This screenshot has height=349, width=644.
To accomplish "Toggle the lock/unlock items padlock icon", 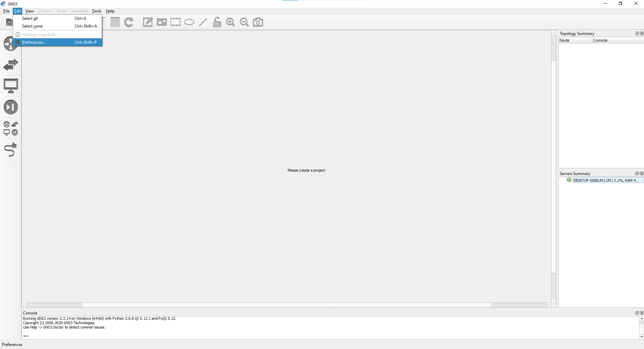I will pos(217,22).
